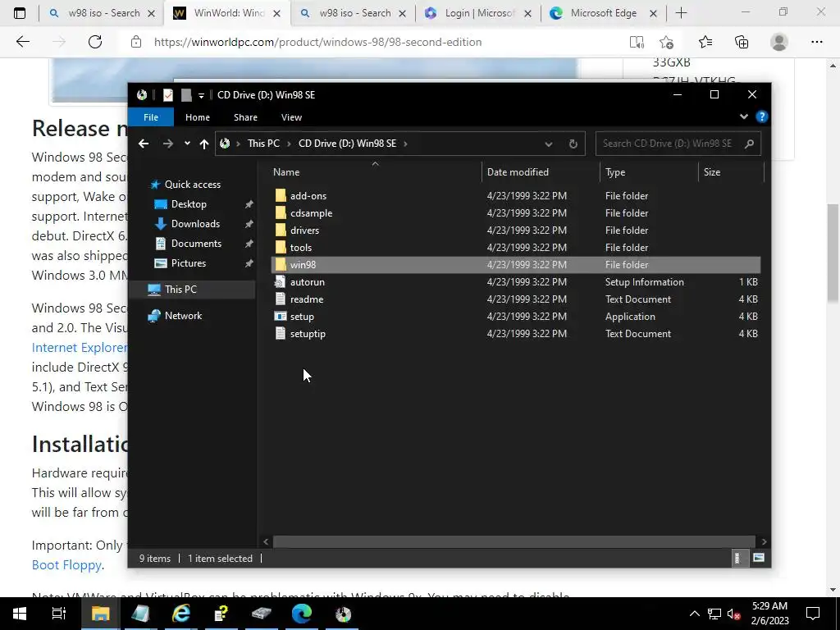
Task: Expand the Explorer ribbon
Action: pyautogui.click(x=743, y=116)
